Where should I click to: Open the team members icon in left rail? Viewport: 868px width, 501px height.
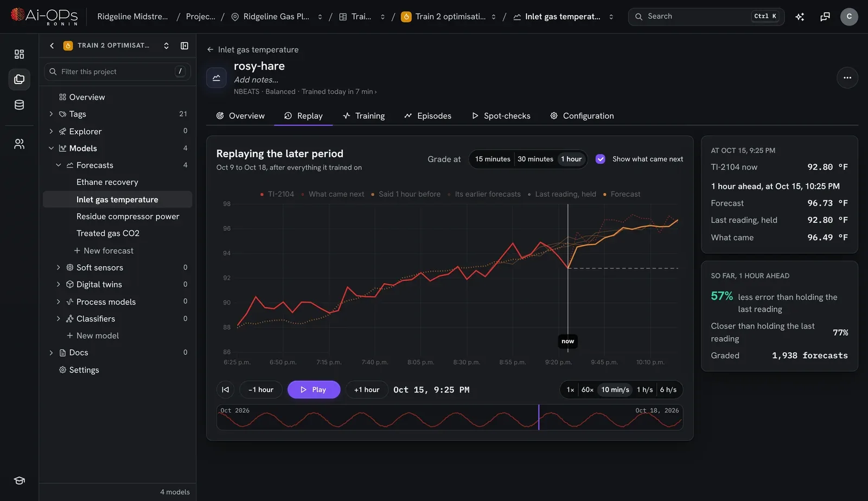(19, 144)
